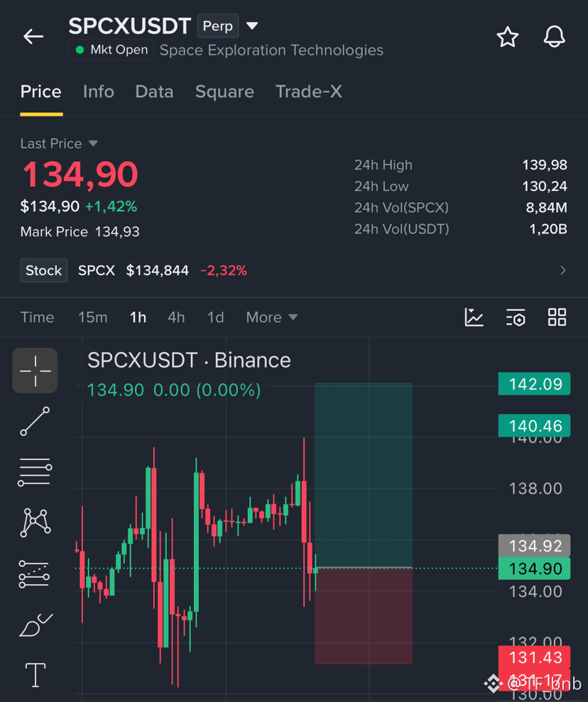
Task: Click the gray 134.92 mark price label
Action: (x=534, y=546)
